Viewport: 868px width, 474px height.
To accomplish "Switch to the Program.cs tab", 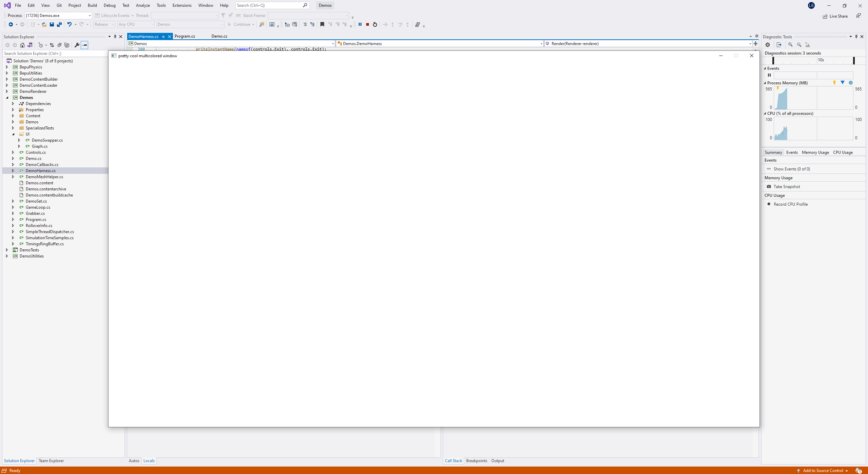I will coord(185,36).
